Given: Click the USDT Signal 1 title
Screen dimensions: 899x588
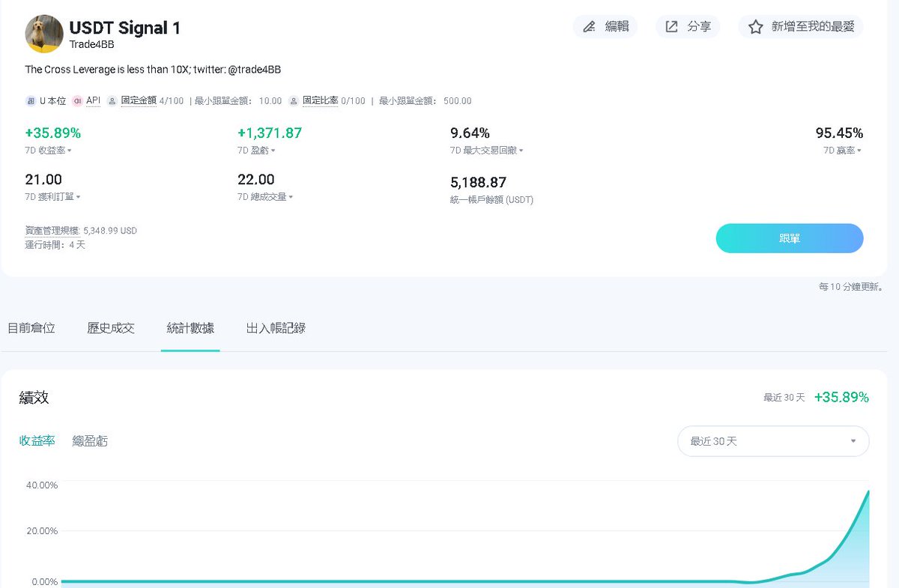Looking at the screenshot, I should click(124, 28).
